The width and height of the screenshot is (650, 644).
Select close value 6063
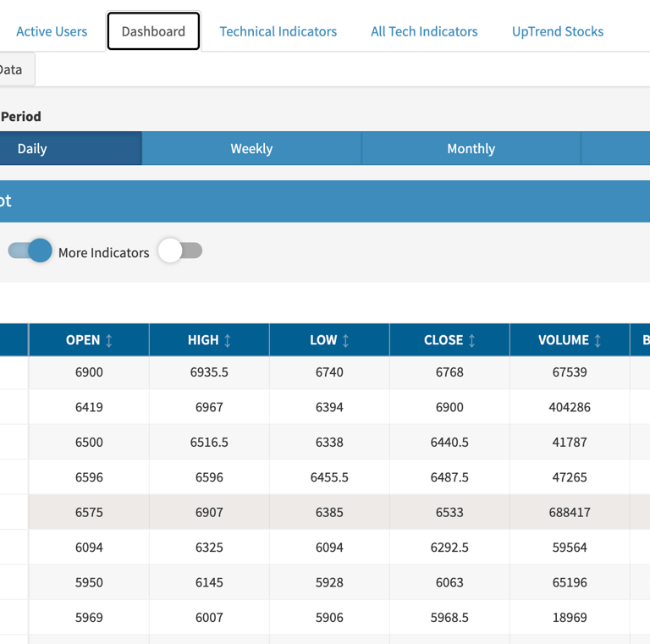(449, 583)
